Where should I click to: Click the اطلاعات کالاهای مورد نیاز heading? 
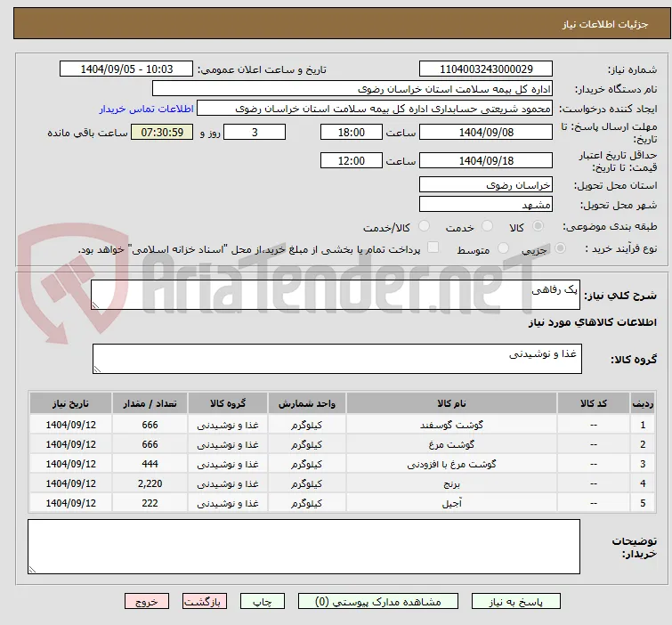tap(592, 322)
